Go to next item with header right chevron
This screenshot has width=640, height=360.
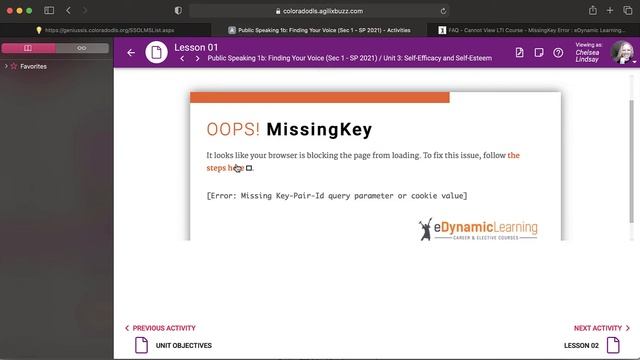[198, 58]
